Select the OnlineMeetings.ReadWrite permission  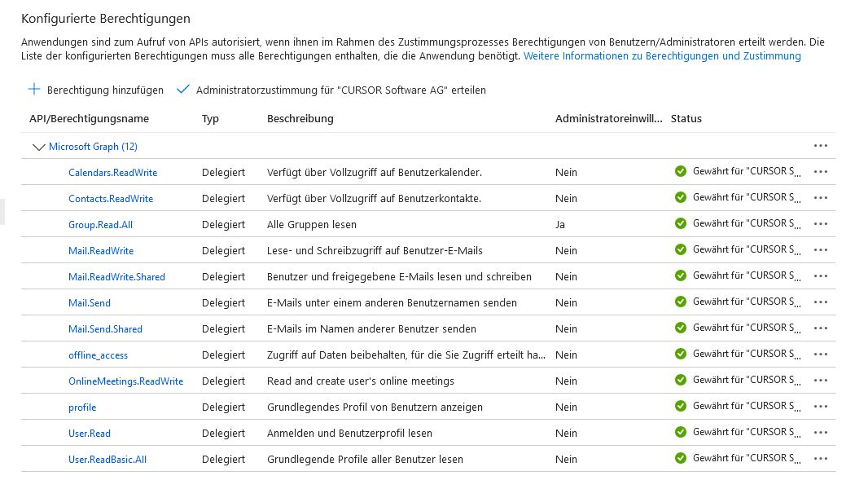(125, 381)
